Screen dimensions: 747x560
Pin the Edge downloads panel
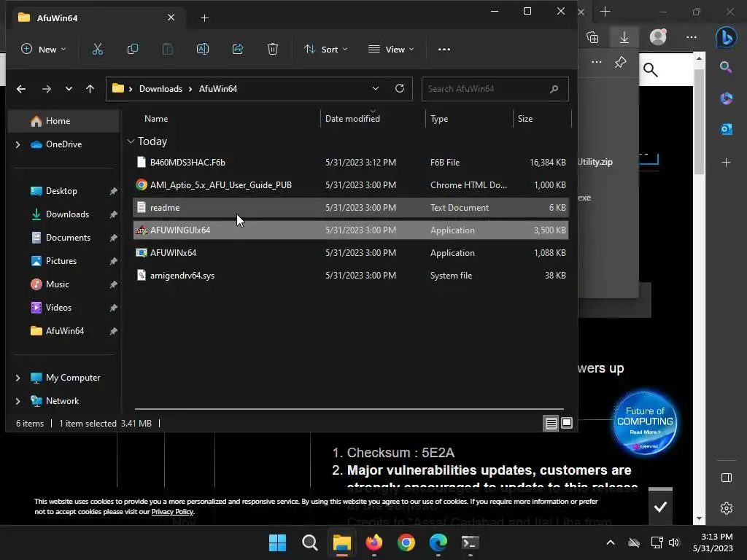620,63
